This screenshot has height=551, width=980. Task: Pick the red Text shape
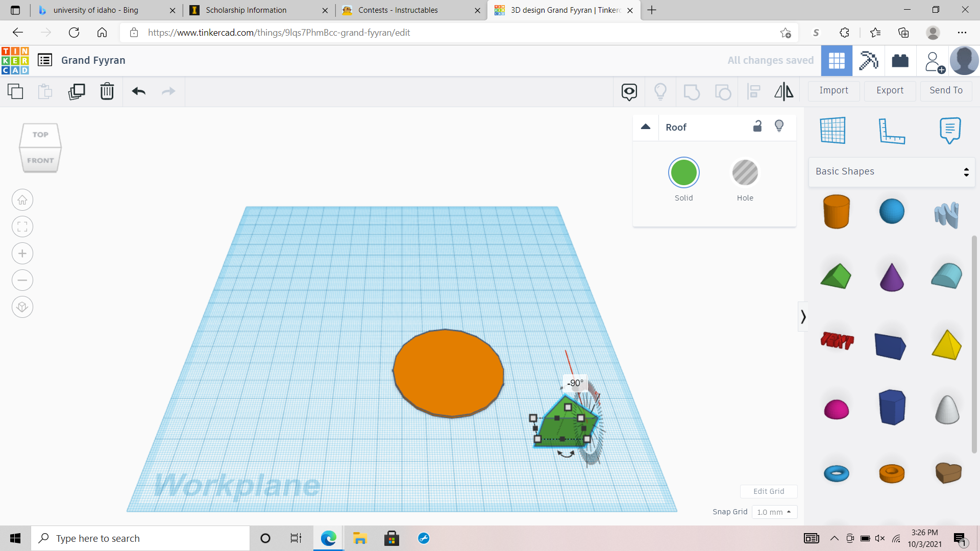(837, 340)
